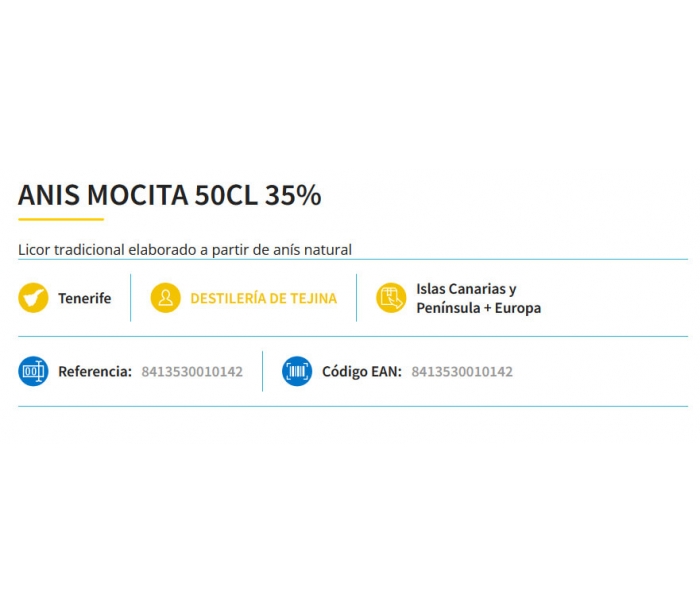700x614 pixels.
Task: Click the ANIS MOCITA 50CL 35% title
Action: tap(170, 195)
